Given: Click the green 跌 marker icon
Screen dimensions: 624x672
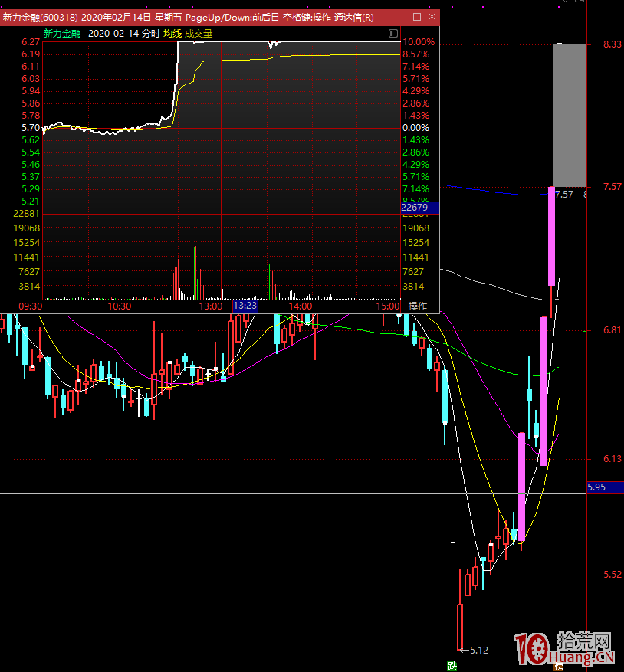Looking at the screenshot, I should pyautogui.click(x=452, y=666).
